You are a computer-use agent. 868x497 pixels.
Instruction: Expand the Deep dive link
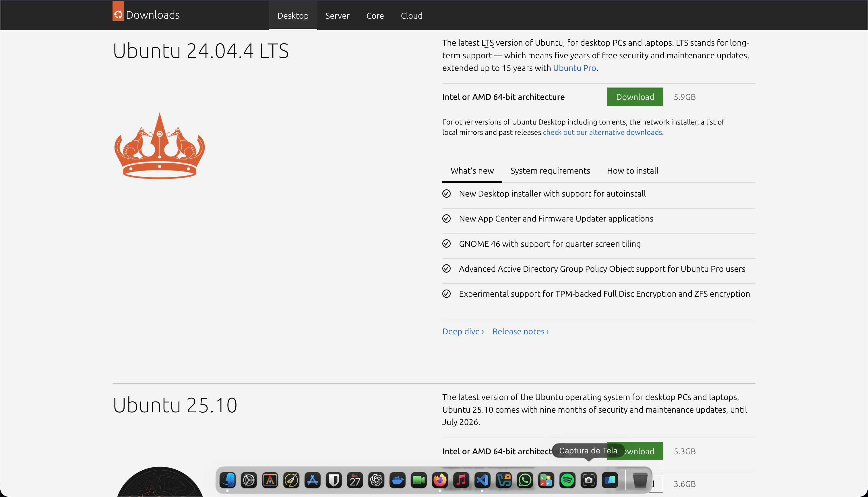pos(463,331)
